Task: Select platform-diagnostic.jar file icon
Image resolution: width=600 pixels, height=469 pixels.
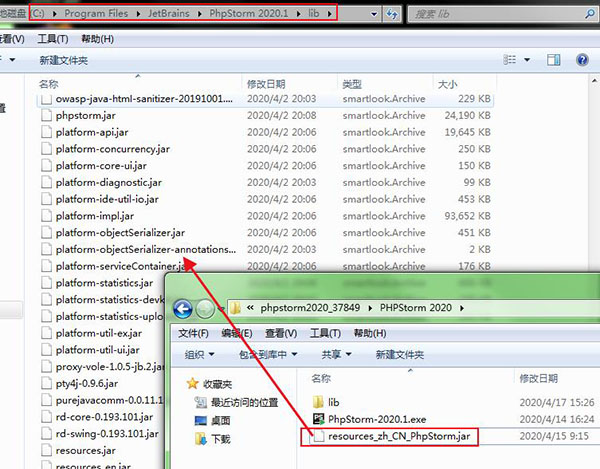Action: [46, 182]
